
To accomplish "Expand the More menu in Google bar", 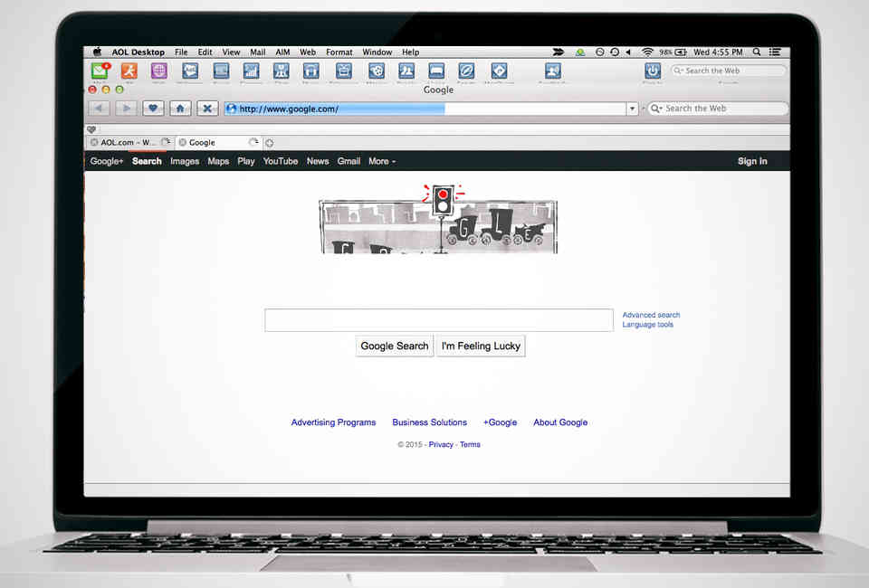I will [381, 161].
